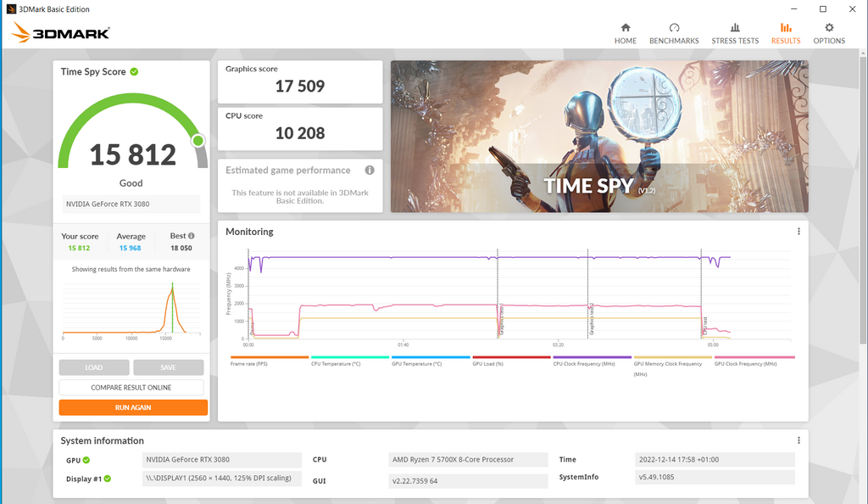Screen dimensions: 868x504
Task: Click the info icon beside Best score
Action: (x=191, y=236)
